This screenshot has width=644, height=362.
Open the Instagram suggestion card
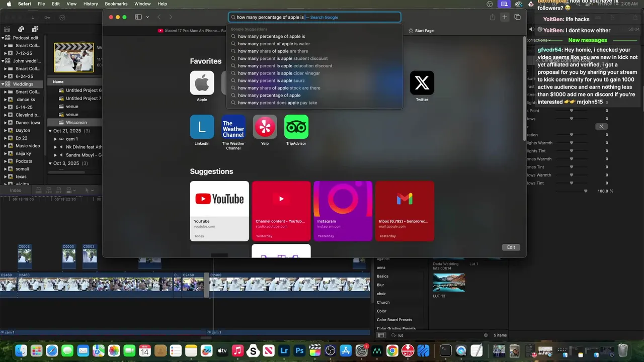click(343, 211)
